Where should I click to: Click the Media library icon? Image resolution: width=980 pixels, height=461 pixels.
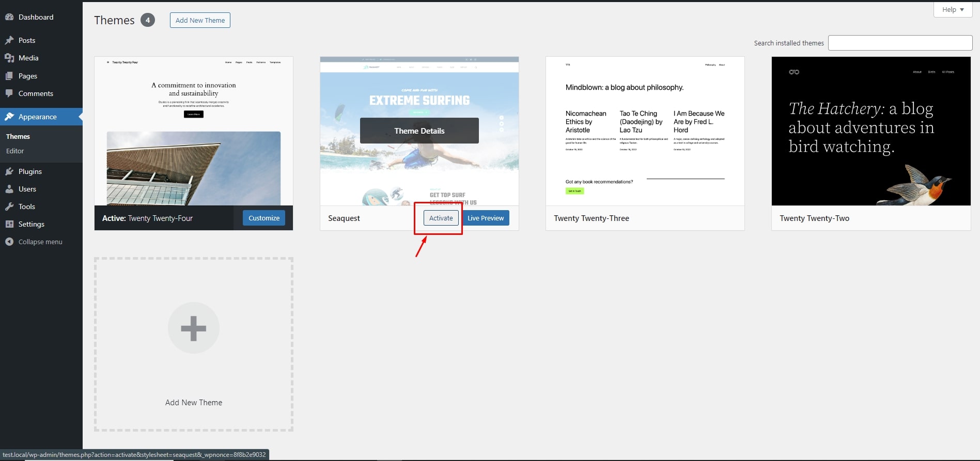click(x=9, y=58)
